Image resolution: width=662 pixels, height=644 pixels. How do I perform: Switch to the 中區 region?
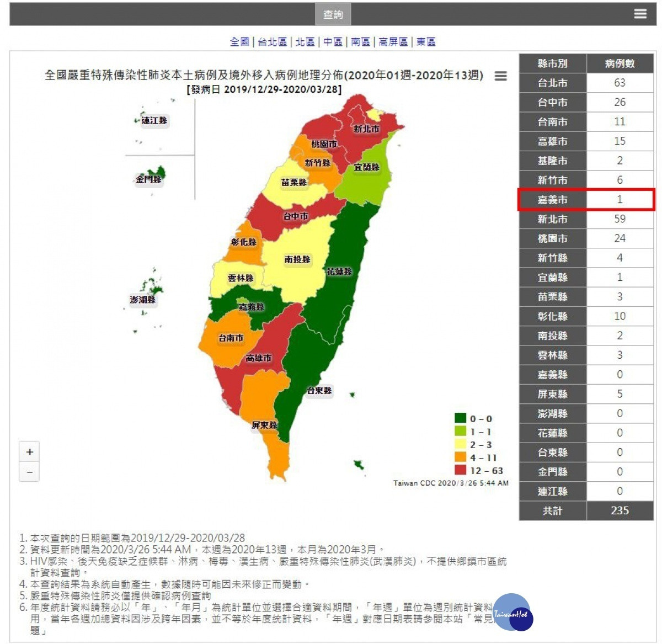tap(333, 42)
